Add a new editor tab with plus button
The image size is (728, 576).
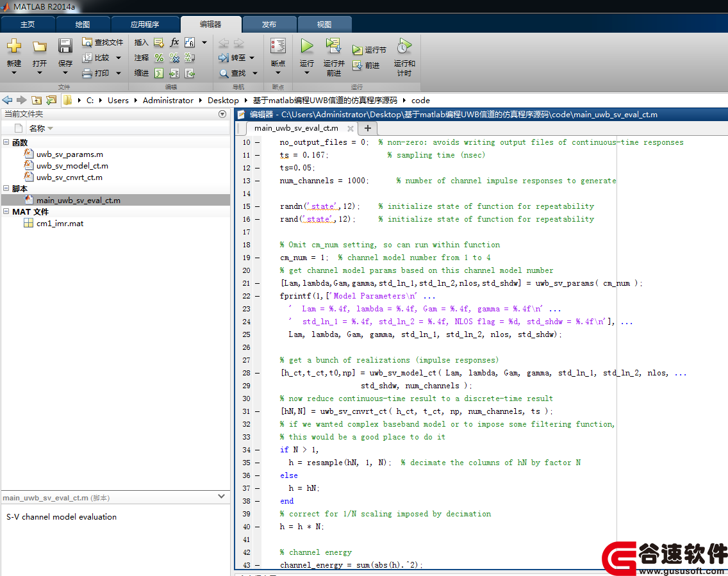click(x=368, y=128)
